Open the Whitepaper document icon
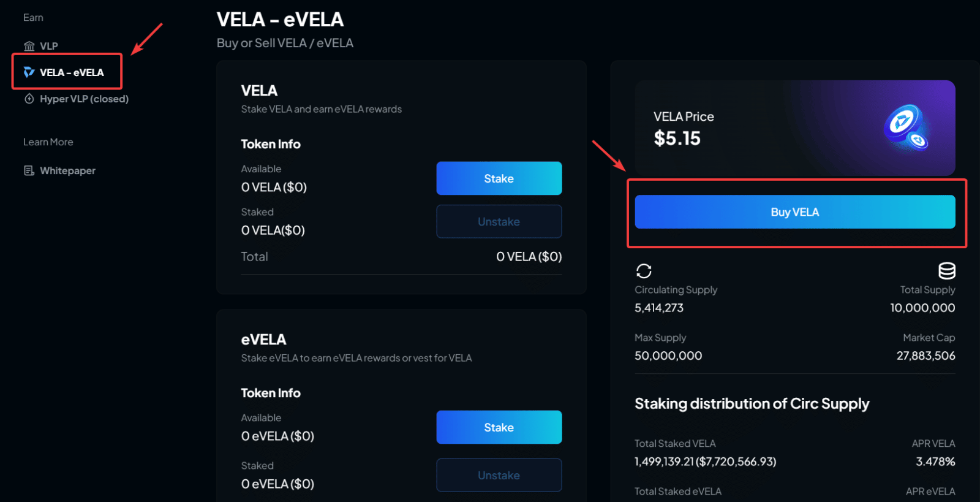The height and width of the screenshot is (502, 980). (28, 170)
